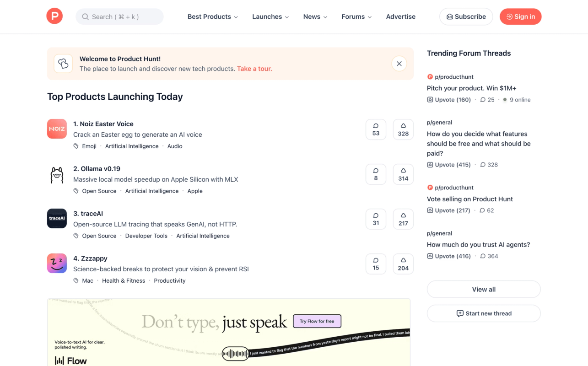Click the tag icon under Noiz Easter Voice

coord(76,146)
